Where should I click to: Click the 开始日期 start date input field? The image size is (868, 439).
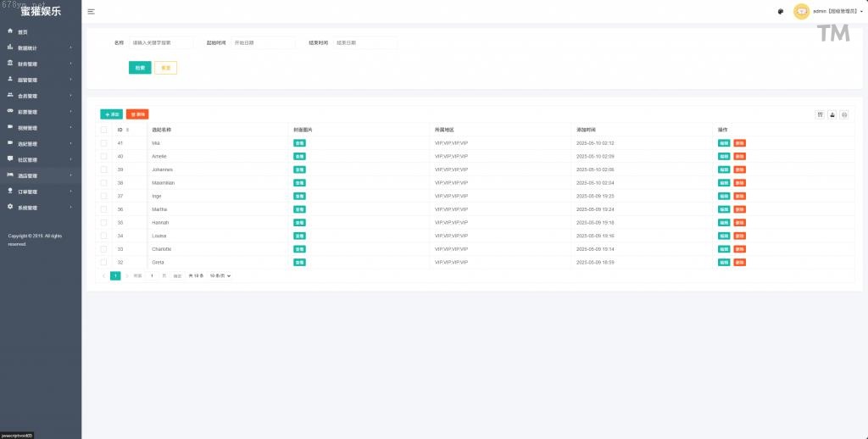click(263, 42)
